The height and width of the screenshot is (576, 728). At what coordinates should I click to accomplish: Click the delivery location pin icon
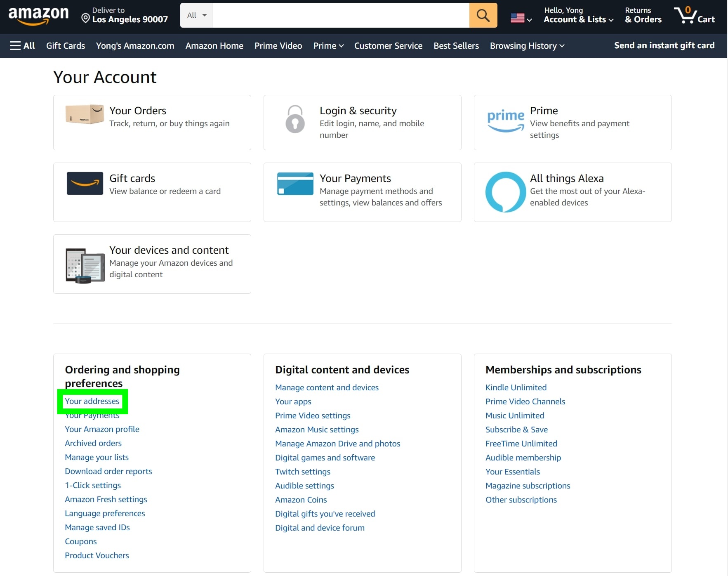tap(85, 18)
